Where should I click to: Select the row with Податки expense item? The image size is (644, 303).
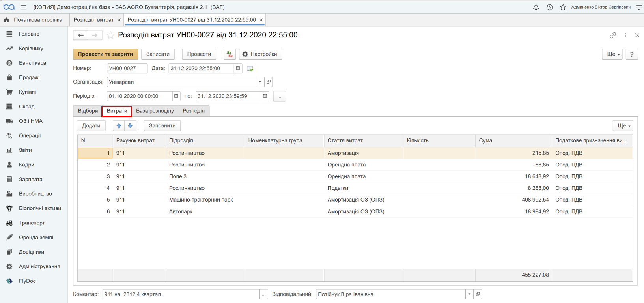tap(355, 188)
